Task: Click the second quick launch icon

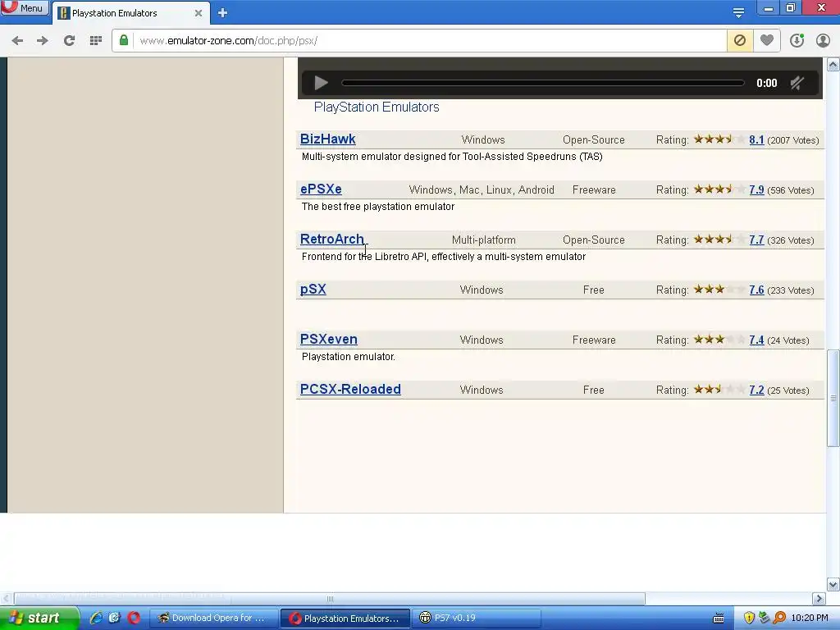Action: tap(115, 618)
